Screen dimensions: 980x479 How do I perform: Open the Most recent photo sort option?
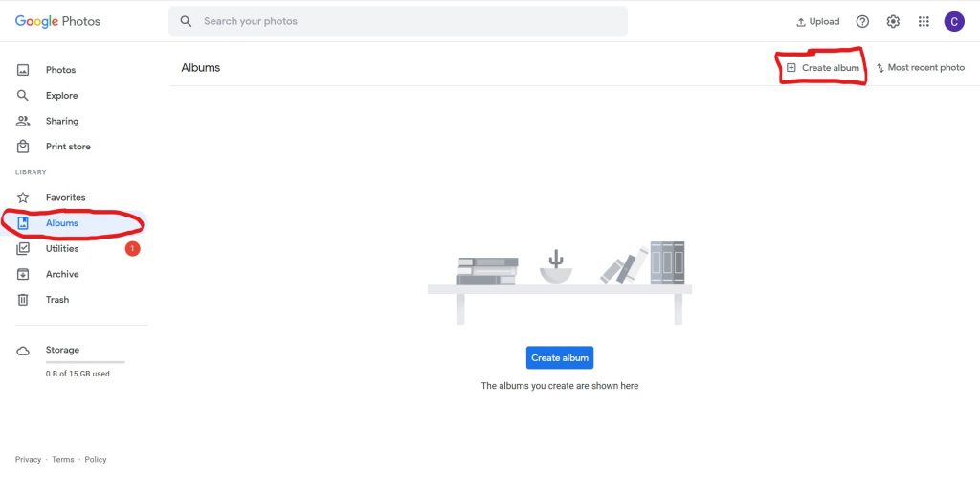[x=920, y=67]
